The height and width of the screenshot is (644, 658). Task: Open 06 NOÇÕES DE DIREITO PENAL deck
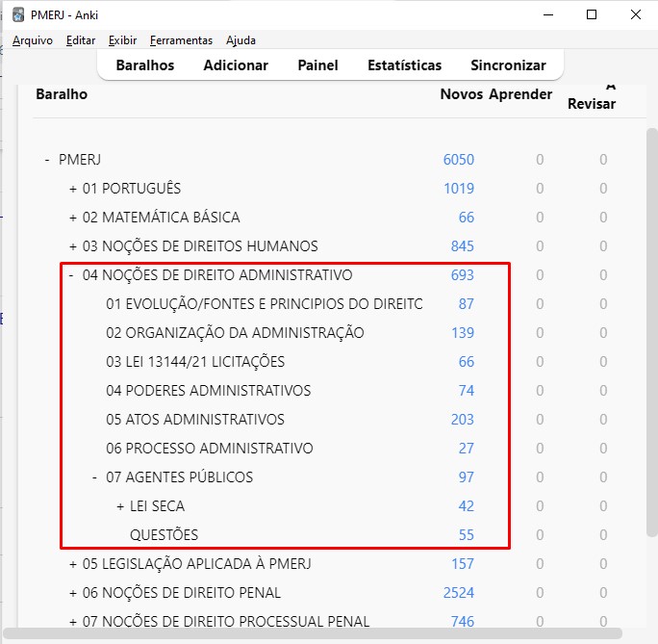click(x=182, y=593)
